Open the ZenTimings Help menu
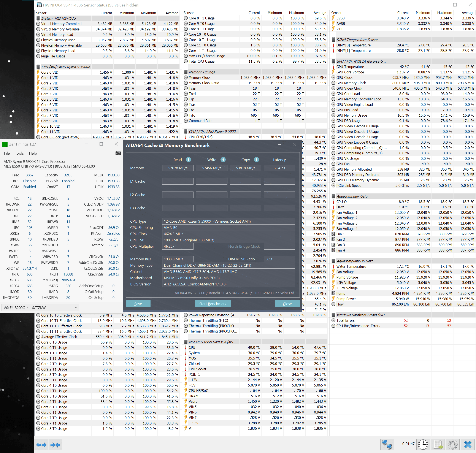Screen dimensions: 476x453 click(x=33, y=153)
